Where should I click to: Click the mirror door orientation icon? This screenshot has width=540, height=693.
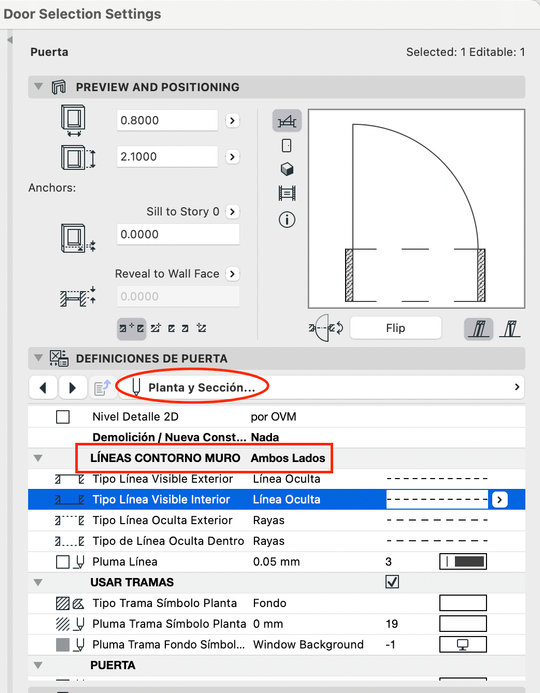click(x=326, y=328)
